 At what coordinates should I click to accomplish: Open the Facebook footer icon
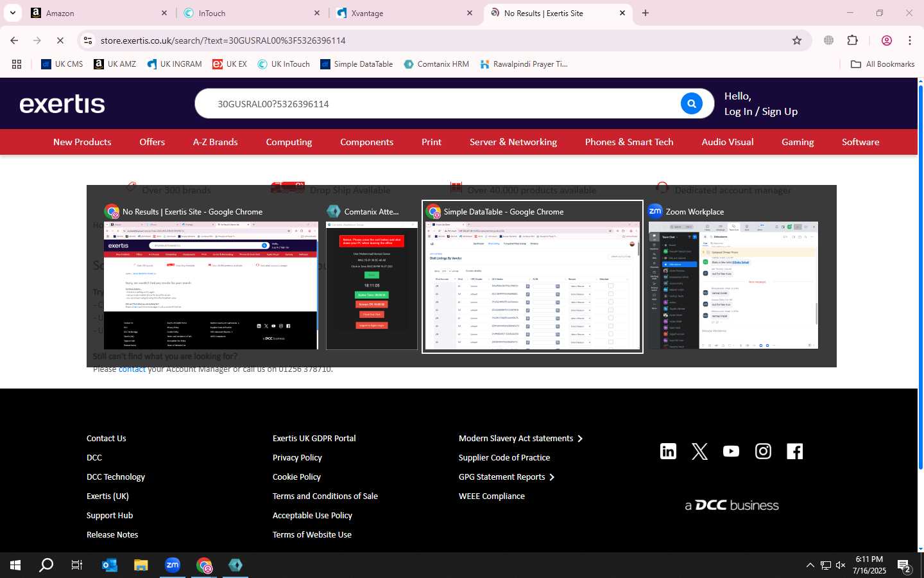pos(794,451)
